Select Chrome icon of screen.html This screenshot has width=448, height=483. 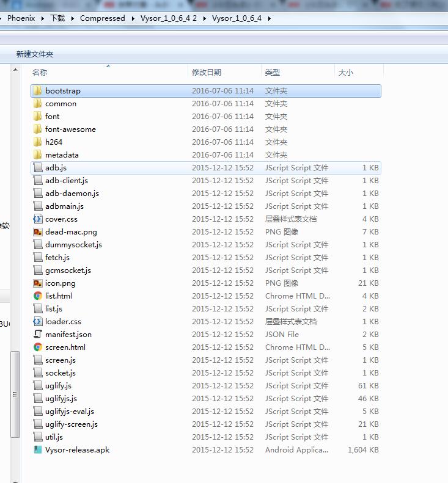(38, 347)
